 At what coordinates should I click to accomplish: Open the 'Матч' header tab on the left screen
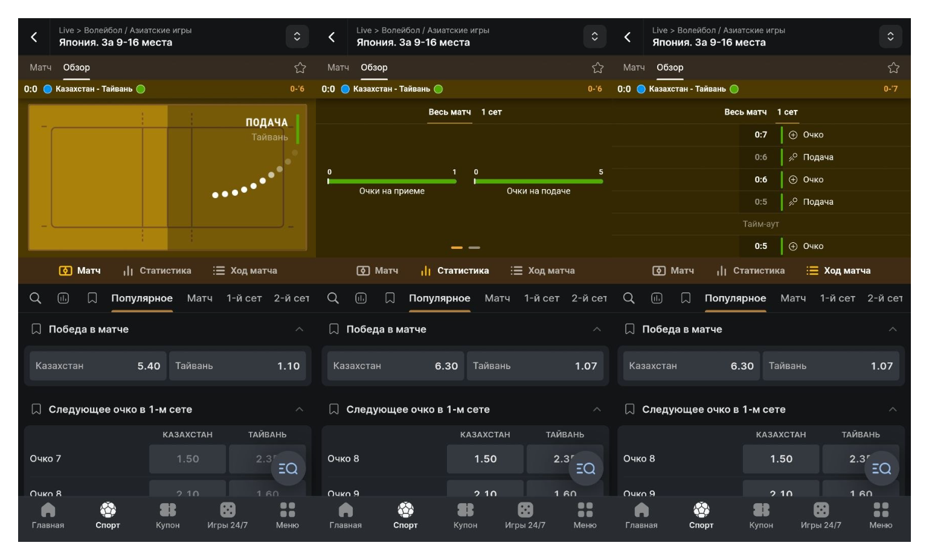[40, 68]
